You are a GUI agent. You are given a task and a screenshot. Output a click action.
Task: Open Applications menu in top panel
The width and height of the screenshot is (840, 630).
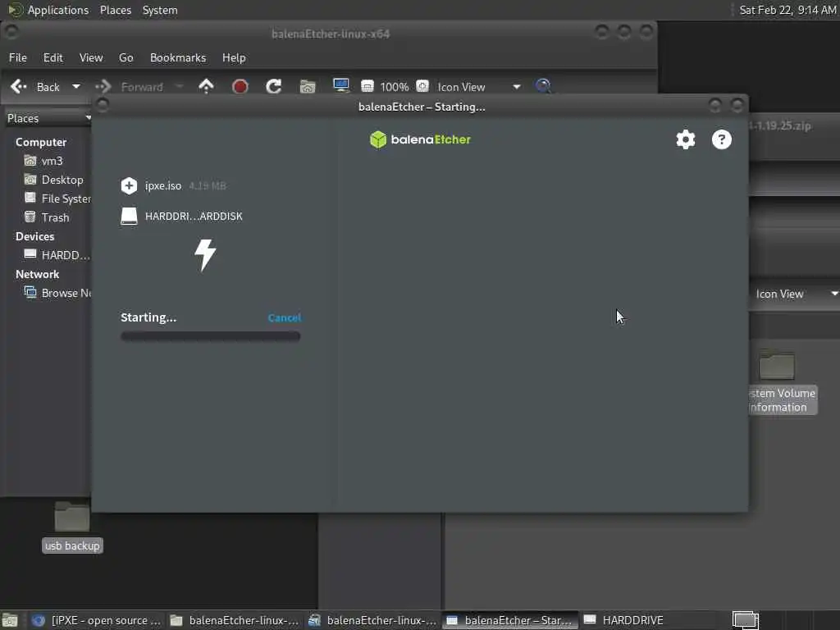coord(48,10)
